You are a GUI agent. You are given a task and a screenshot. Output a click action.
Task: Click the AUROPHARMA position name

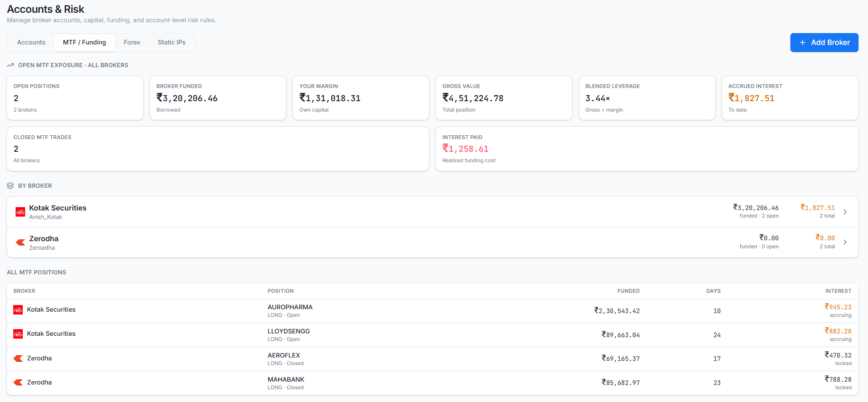pos(290,307)
